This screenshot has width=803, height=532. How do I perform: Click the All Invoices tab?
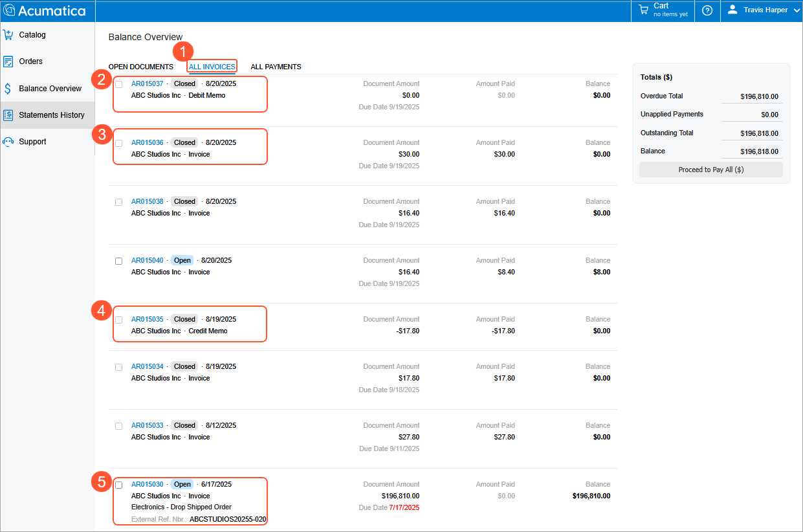click(x=212, y=67)
